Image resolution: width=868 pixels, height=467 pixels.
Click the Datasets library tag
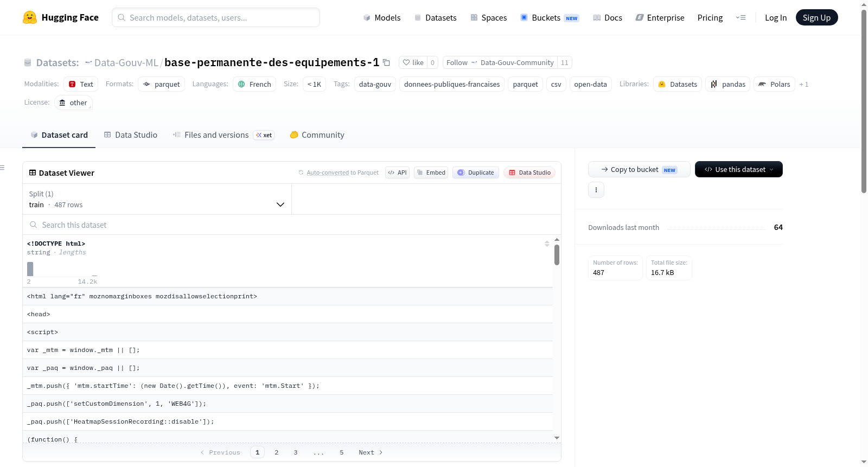click(x=678, y=84)
